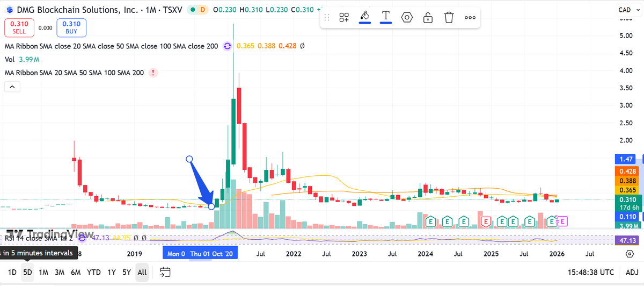
Task: Delete the drawing with the trash icon
Action: [449, 18]
